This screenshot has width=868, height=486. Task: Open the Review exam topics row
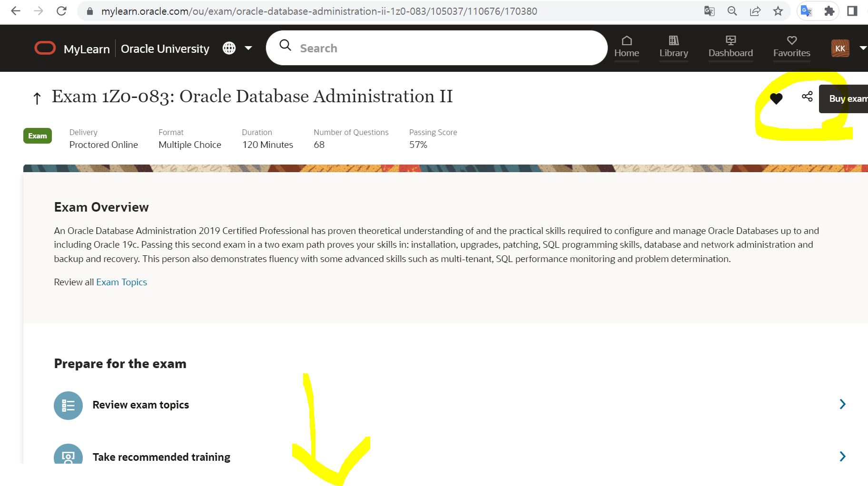(450, 405)
